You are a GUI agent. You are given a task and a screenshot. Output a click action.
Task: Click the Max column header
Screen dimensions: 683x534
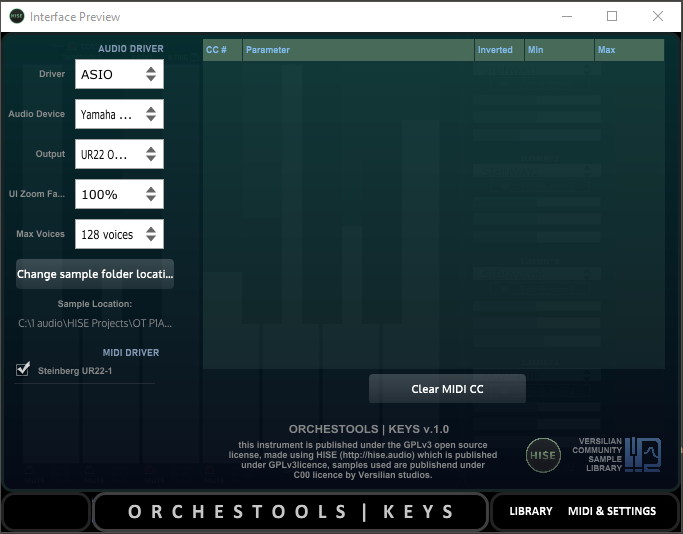pos(629,50)
